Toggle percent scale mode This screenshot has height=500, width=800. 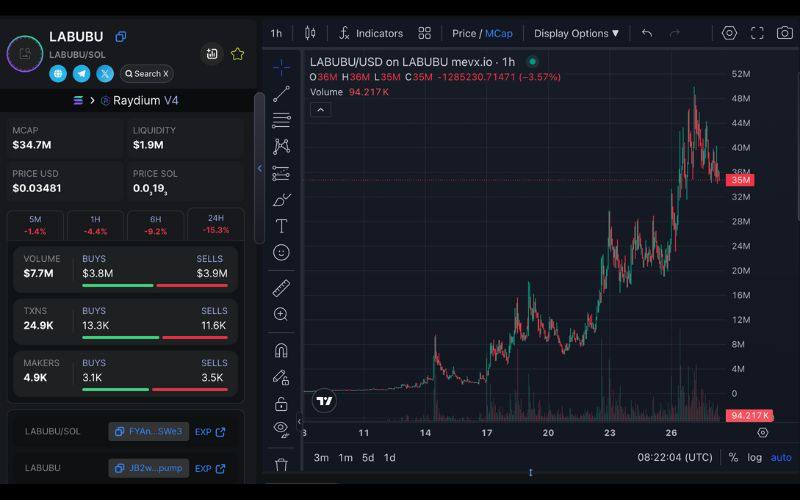tap(733, 458)
